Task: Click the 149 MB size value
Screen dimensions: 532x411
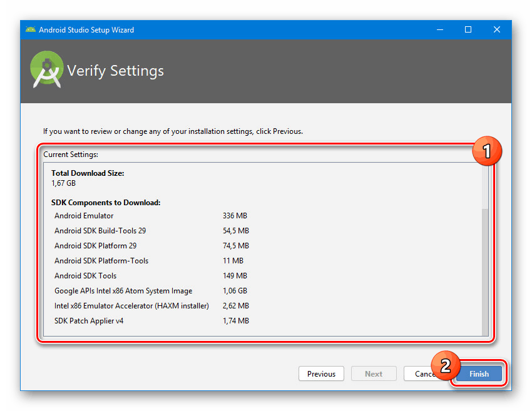Action: click(x=235, y=276)
